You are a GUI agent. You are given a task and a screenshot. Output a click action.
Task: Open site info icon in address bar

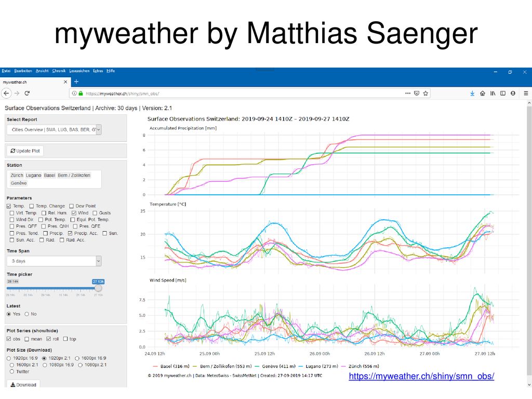pos(74,94)
